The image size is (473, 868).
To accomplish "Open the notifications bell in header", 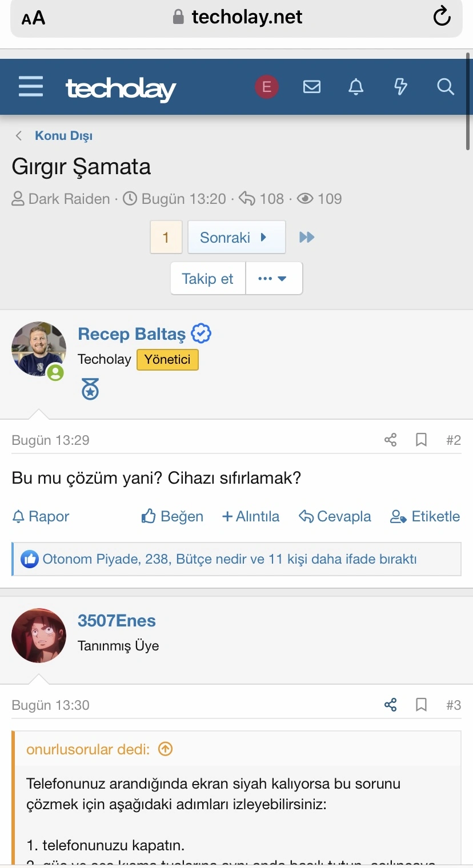I will (356, 87).
